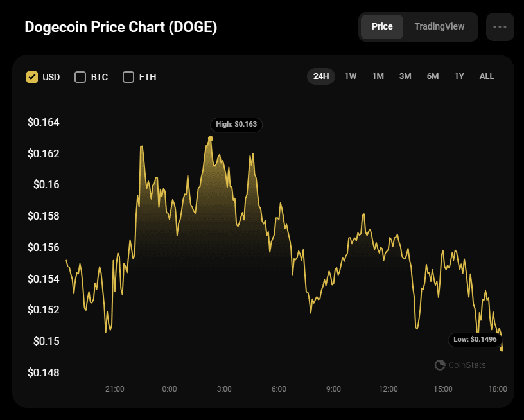Enable the ETH currency checkbox

(x=128, y=76)
